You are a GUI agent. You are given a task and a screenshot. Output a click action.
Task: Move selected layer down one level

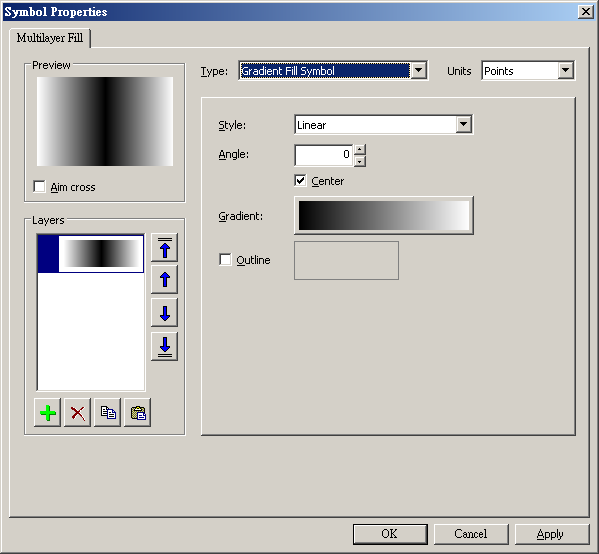165,313
